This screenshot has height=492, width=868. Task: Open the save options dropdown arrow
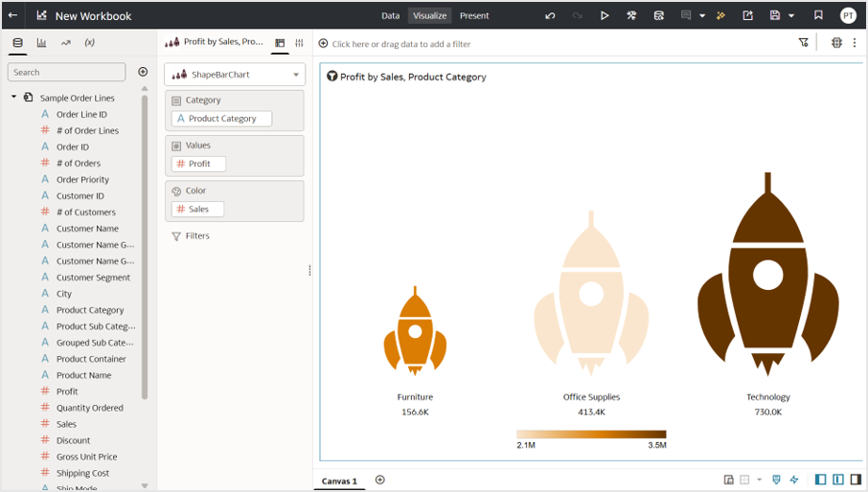[791, 16]
